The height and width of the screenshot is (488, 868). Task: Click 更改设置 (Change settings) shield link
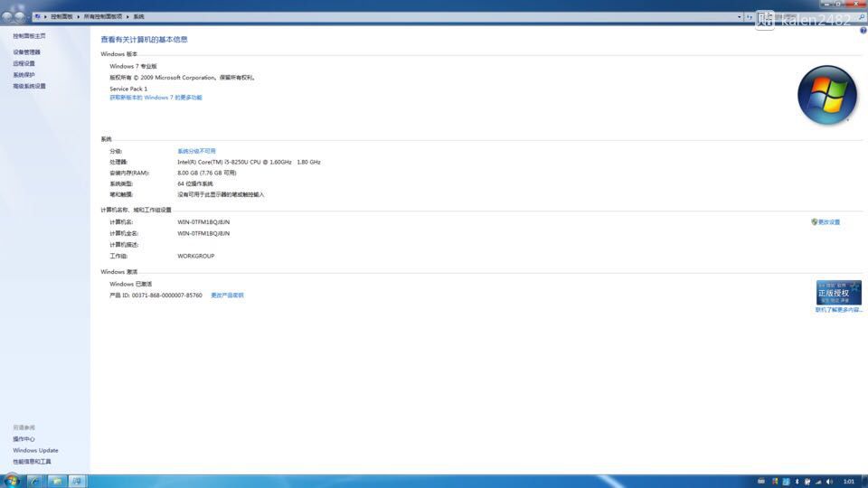click(x=826, y=222)
